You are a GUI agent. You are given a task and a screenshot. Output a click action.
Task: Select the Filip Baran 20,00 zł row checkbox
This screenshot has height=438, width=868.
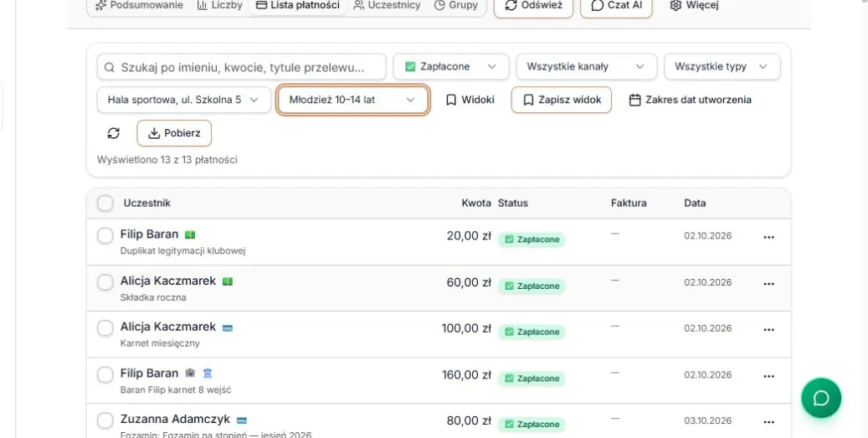tap(105, 236)
